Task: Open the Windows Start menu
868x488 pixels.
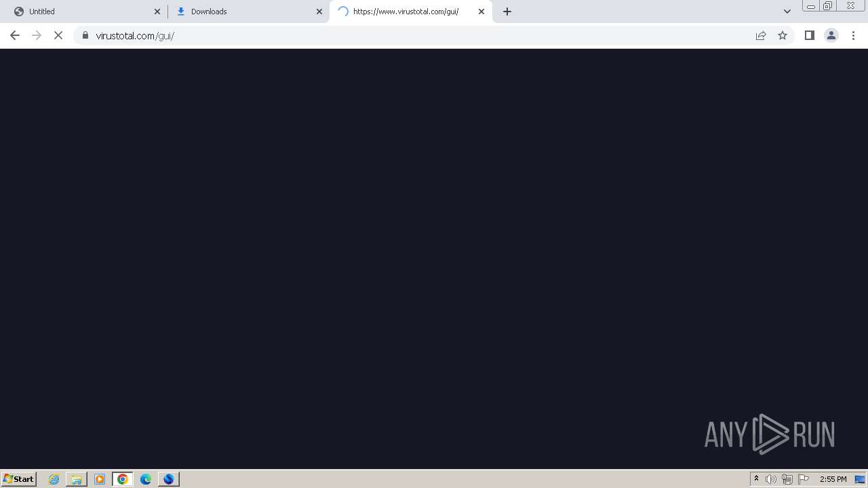Action: tap(18, 479)
